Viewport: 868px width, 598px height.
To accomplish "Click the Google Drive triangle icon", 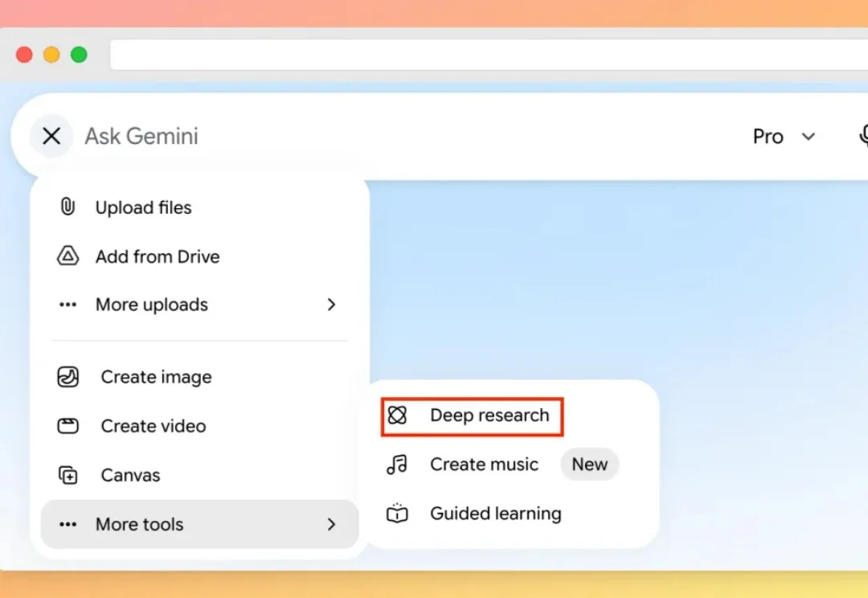I will coord(68,256).
